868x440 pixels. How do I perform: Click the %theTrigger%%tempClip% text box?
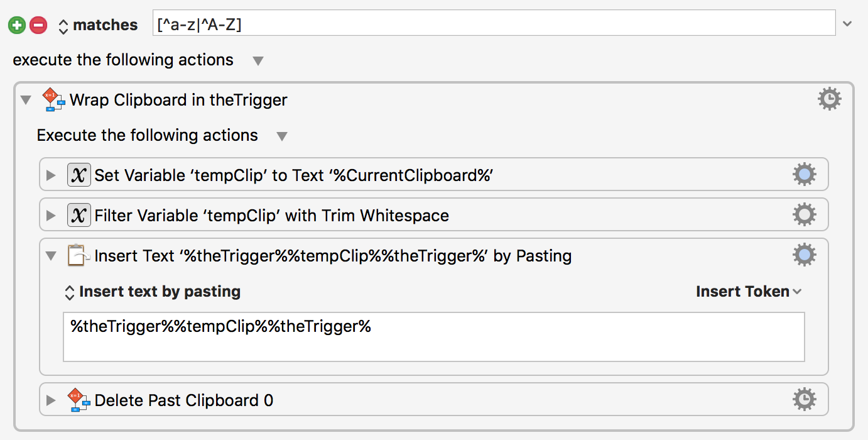[434, 337]
